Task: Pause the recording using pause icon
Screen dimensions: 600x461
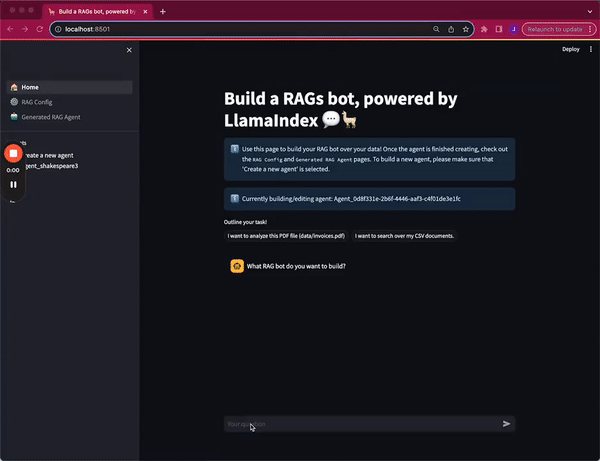Action: 13,184
